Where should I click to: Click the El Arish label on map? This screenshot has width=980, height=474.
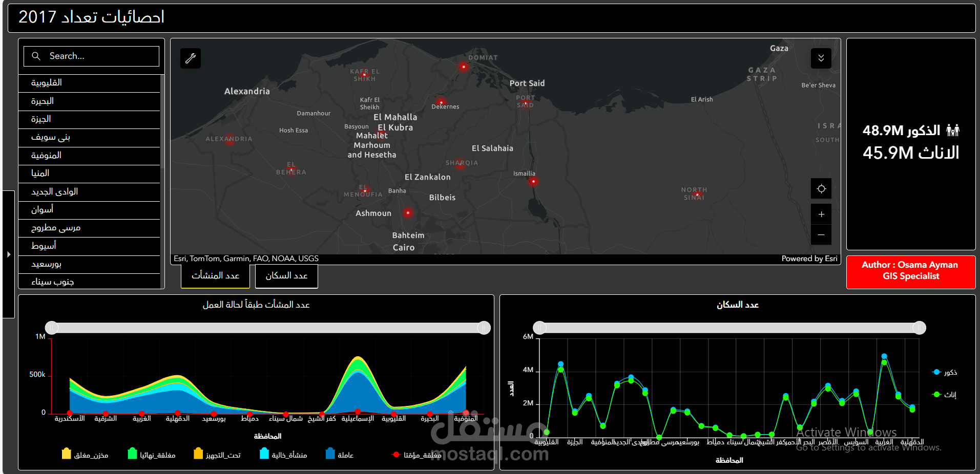(x=702, y=99)
